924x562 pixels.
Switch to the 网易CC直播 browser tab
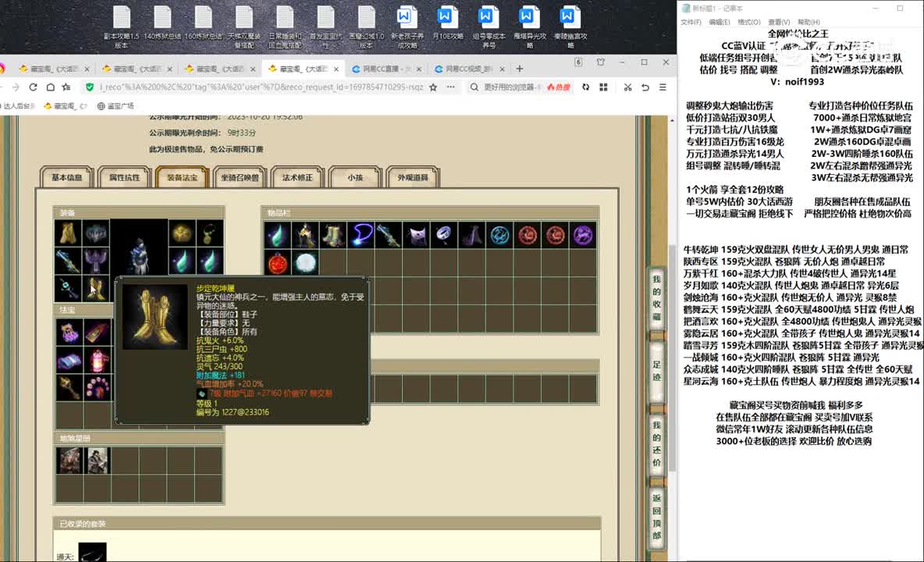coord(386,69)
